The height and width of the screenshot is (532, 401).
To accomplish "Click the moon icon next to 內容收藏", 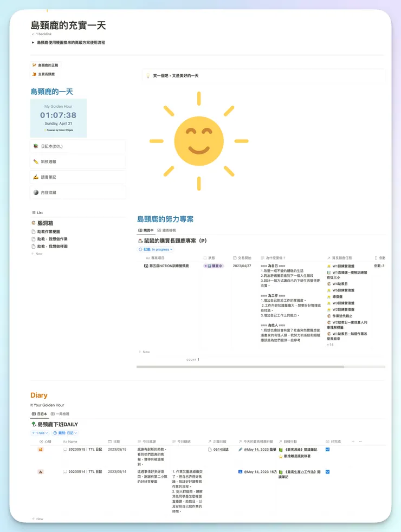I will (x=36, y=192).
